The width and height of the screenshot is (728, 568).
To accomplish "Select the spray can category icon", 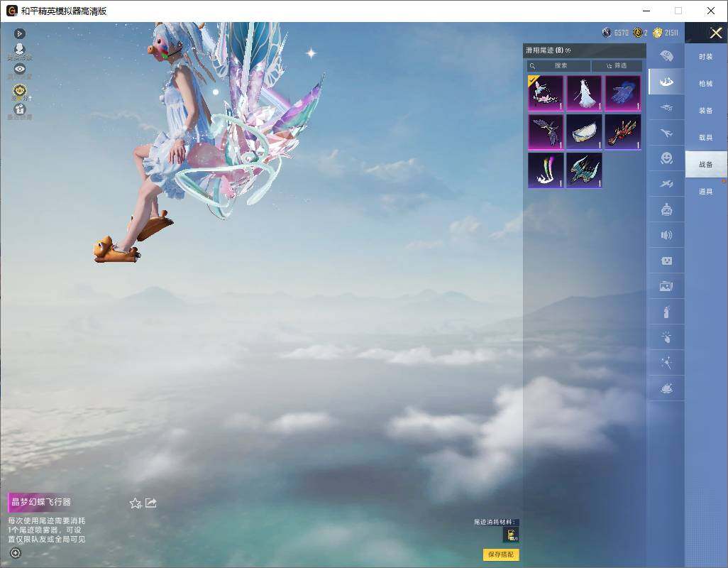I will coord(666,312).
